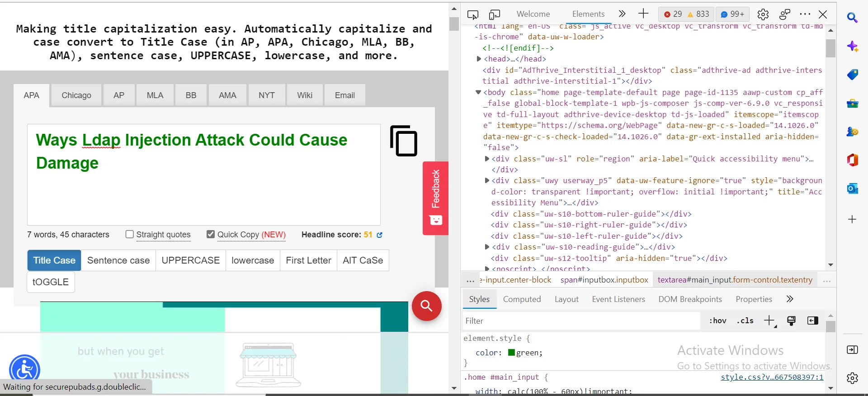Image resolution: width=868 pixels, height=396 pixels.
Task: Open the Edge sidebar search icon
Action: click(x=852, y=18)
